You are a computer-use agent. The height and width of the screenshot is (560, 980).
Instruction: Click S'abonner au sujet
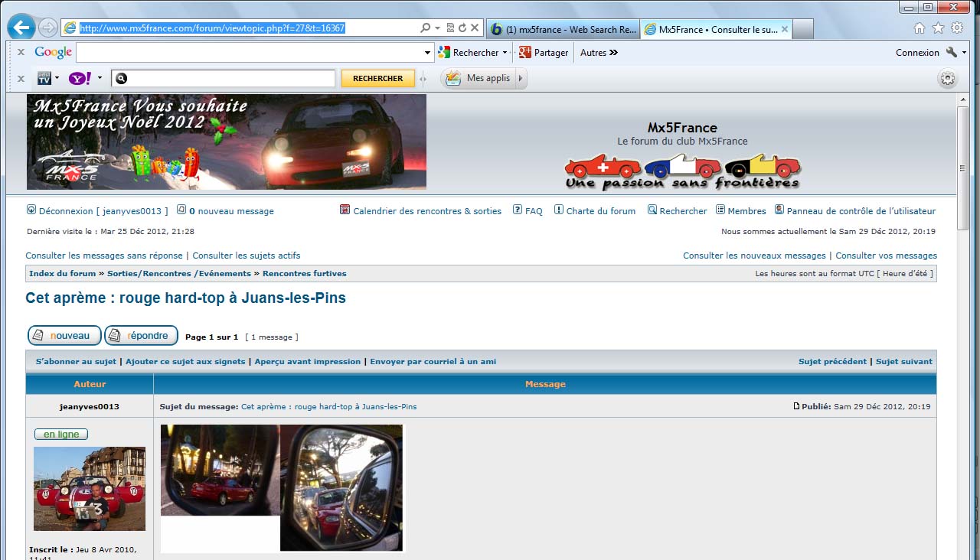(x=76, y=361)
